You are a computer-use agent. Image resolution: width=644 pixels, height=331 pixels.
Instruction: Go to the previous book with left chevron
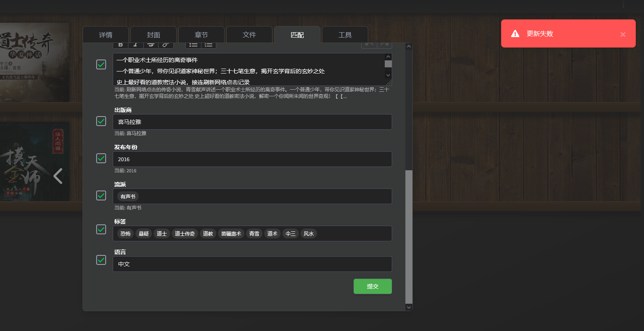58,176
